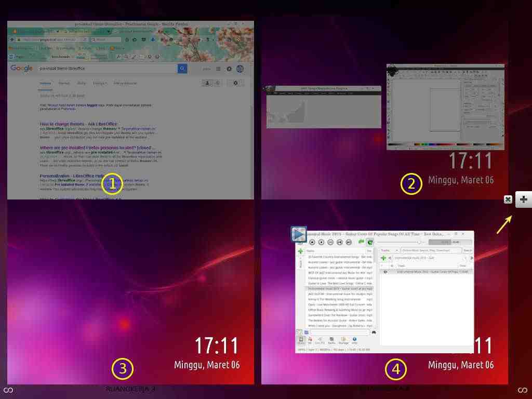Open 'Personalization - LibreOffice Help' result
This screenshot has width=532, height=399.
click(72, 176)
